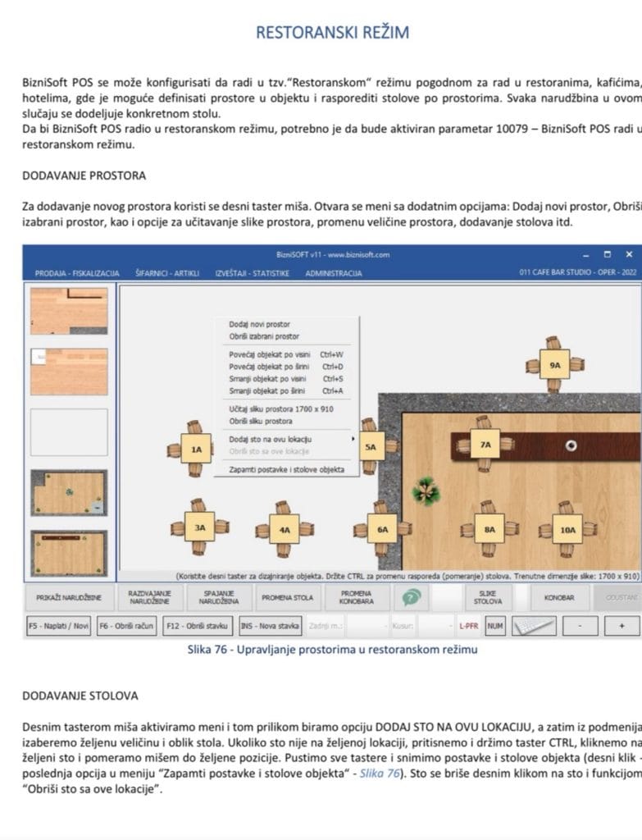The width and height of the screenshot is (642, 840).
Task: Select table 1A on the floor plan
Action: (x=196, y=450)
